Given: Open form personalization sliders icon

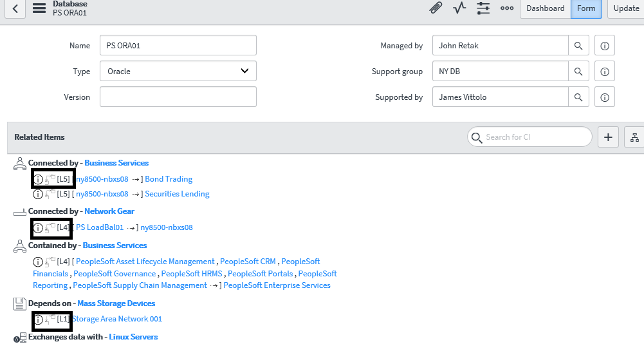Looking at the screenshot, I should (x=483, y=8).
